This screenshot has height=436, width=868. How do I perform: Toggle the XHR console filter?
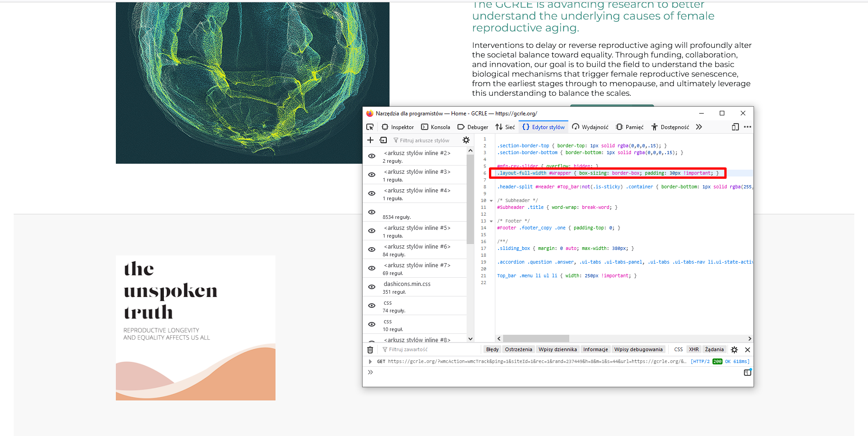(x=694, y=349)
